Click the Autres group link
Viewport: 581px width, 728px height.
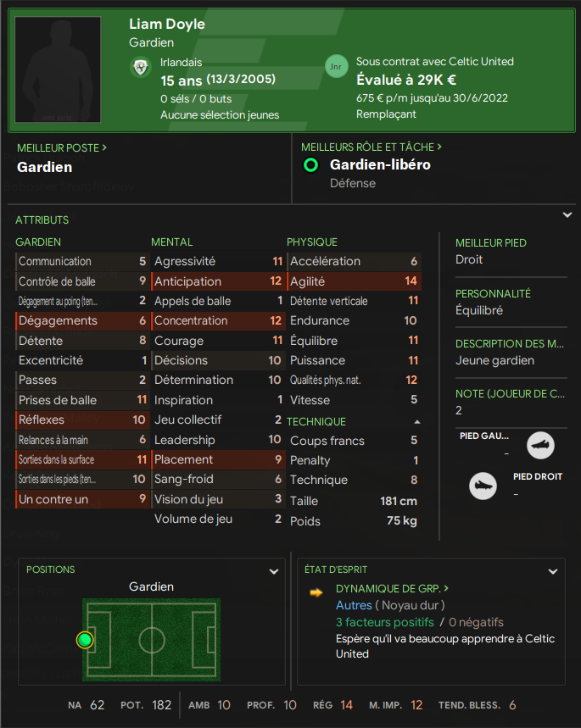(354, 605)
